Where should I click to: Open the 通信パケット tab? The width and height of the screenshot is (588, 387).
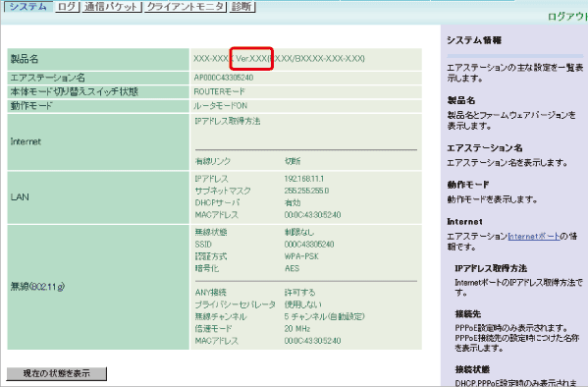(111, 6)
